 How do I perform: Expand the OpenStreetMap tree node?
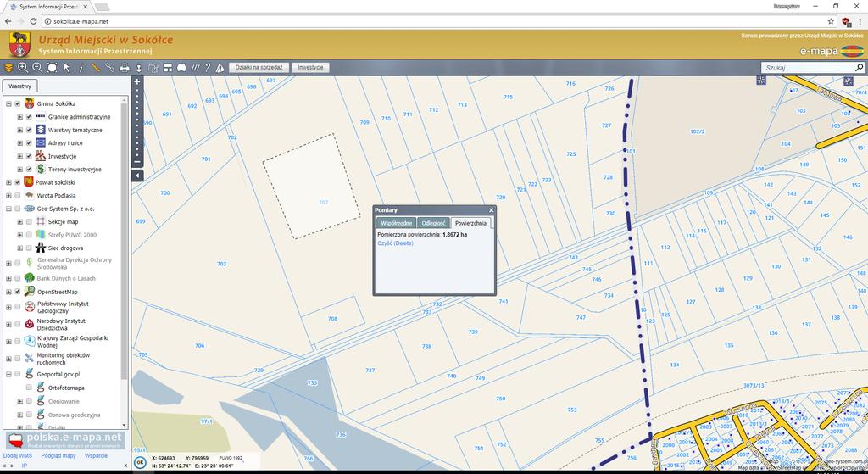coord(8,291)
